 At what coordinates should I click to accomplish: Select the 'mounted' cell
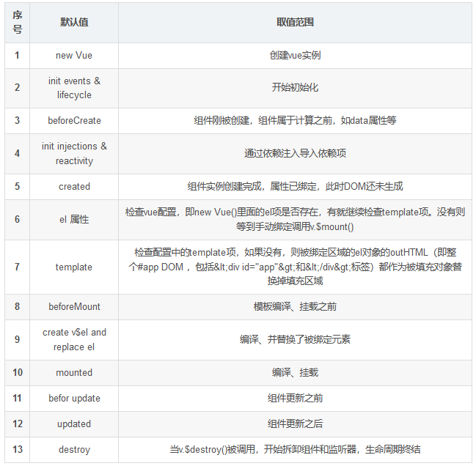tap(74, 373)
